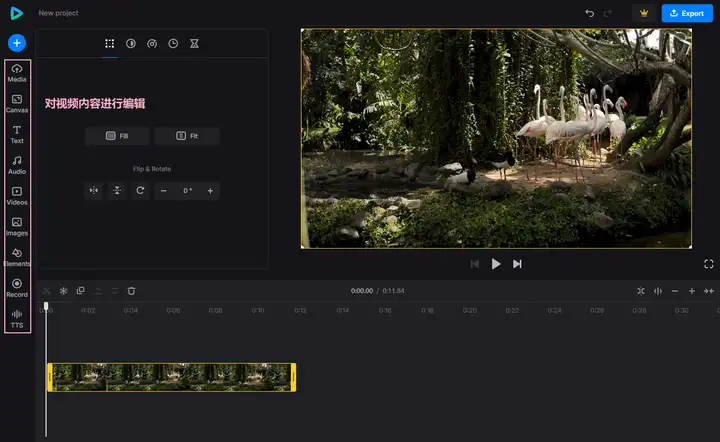Click the Export button
Image resolution: width=720 pixels, height=442 pixels.
pyautogui.click(x=687, y=13)
